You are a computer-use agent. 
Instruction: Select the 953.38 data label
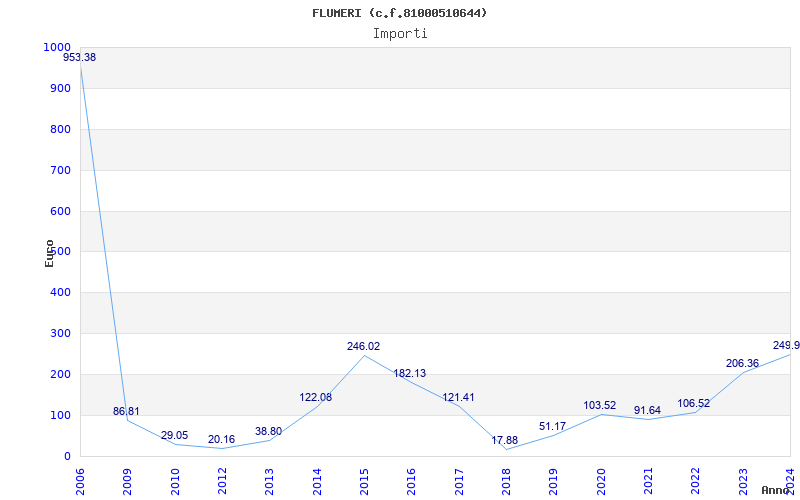click(80, 57)
